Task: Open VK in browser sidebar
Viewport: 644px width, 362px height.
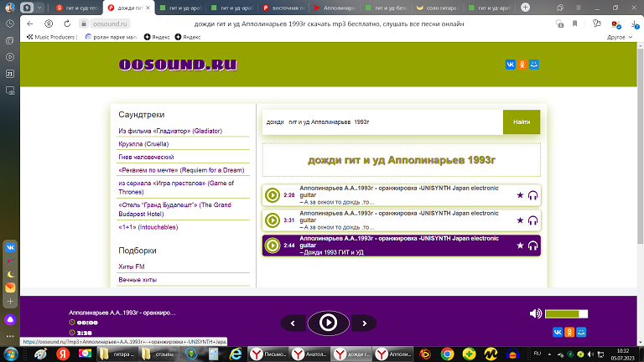Action: click(10, 247)
